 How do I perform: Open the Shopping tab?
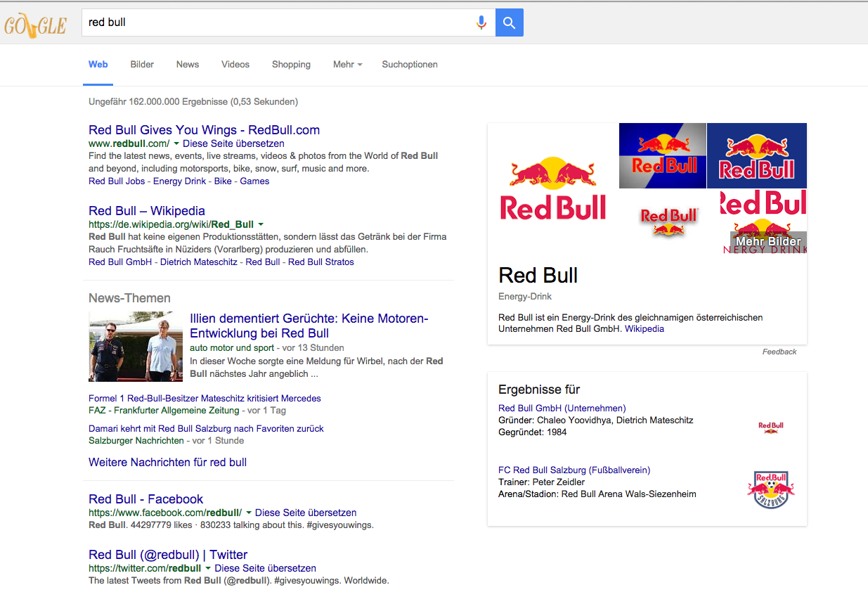pyautogui.click(x=291, y=65)
